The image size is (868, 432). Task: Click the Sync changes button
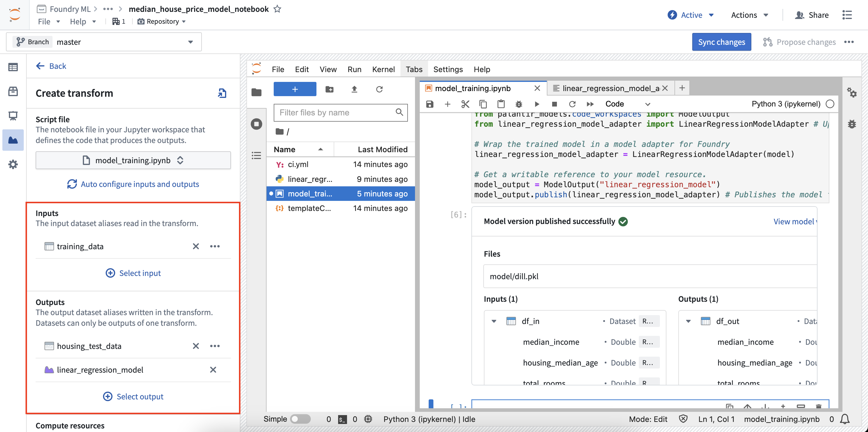point(721,42)
